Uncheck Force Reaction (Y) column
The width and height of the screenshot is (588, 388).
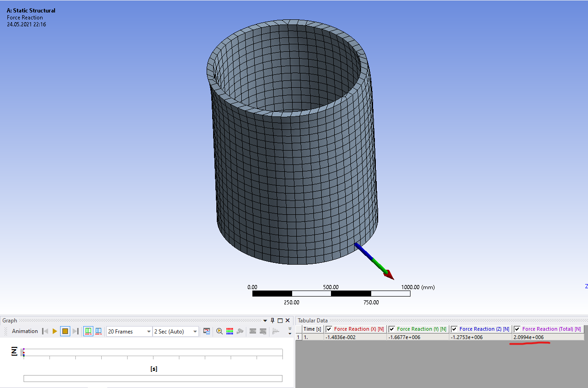(x=392, y=329)
